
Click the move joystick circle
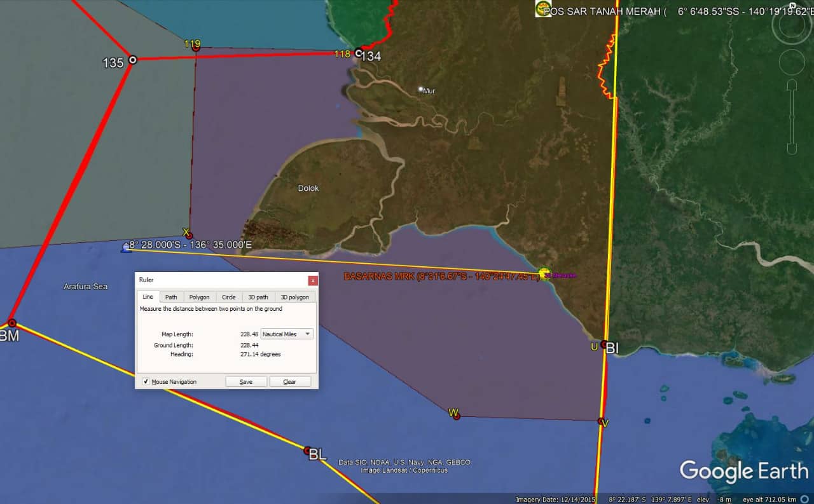[791, 62]
